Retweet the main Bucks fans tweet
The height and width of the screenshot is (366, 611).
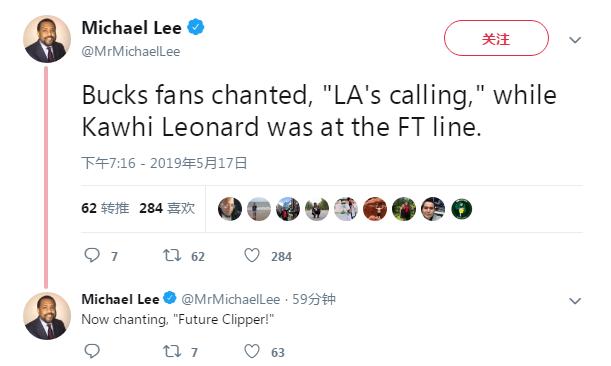pos(172,255)
